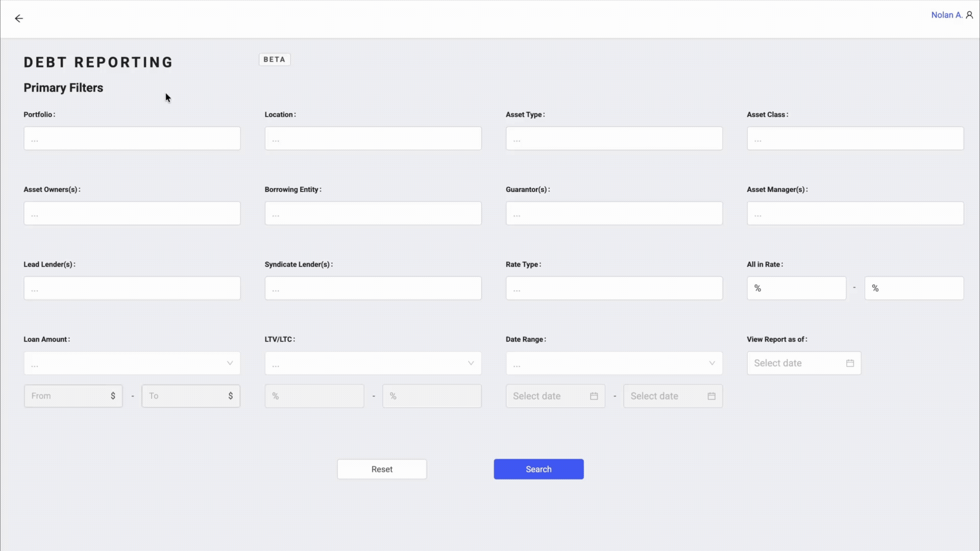Open calendar for View Report as of
Screen dimensions: 980x551
[x=849, y=363]
